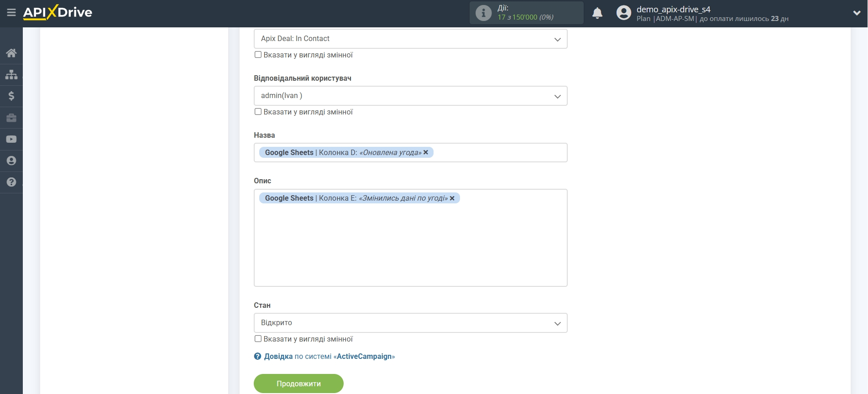Screen dimensions: 868x394
Task: Open the help question mark sidebar icon
Action: pos(11,182)
